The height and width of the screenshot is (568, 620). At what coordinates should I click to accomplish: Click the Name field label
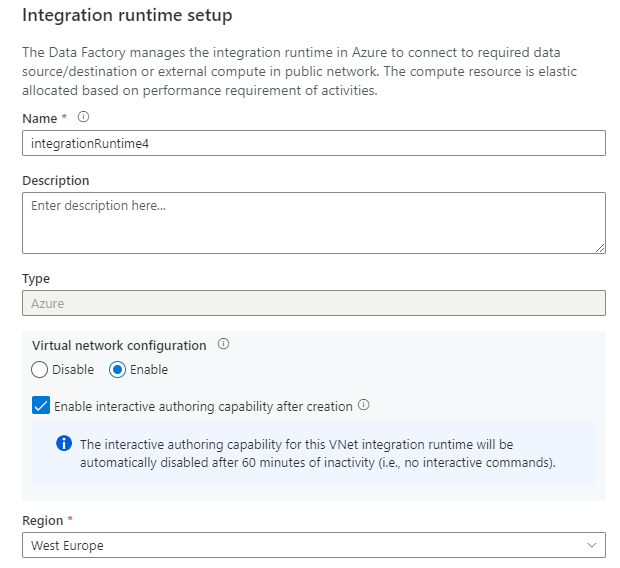(x=39, y=119)
